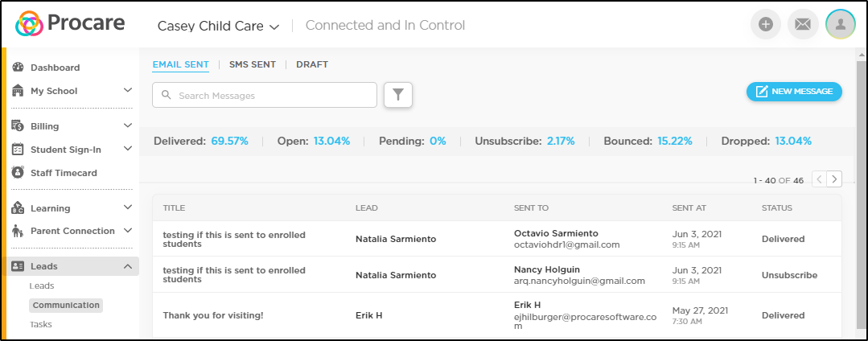Viewport: 868px width, 341px height.
Task: Open the Tasks sub-item under Leads
Action: pyautogui.click(x=41, y=324)
